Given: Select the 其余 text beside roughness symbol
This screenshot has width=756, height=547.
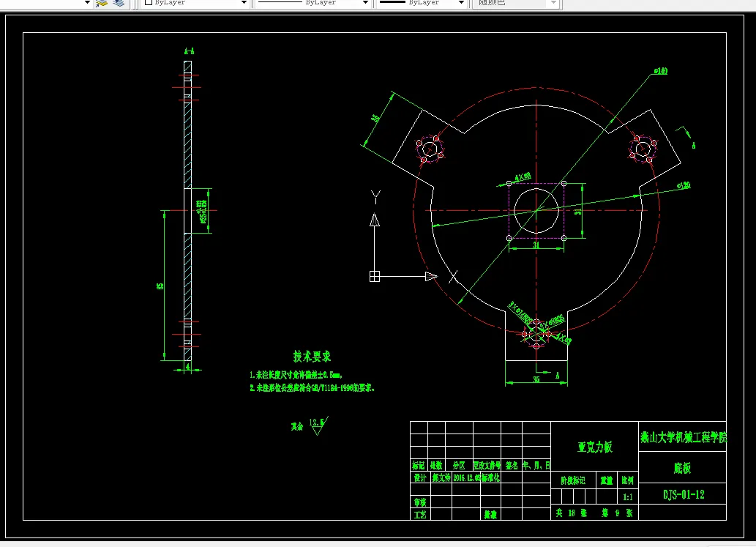Looking at the screenshot, I should point(297,426).
